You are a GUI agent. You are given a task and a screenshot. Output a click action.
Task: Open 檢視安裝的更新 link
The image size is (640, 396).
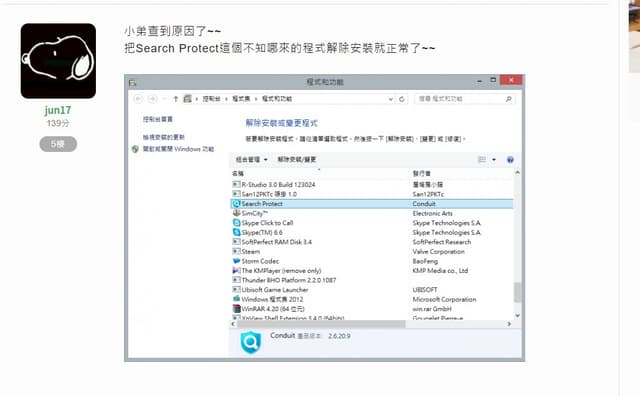(164, 137)
